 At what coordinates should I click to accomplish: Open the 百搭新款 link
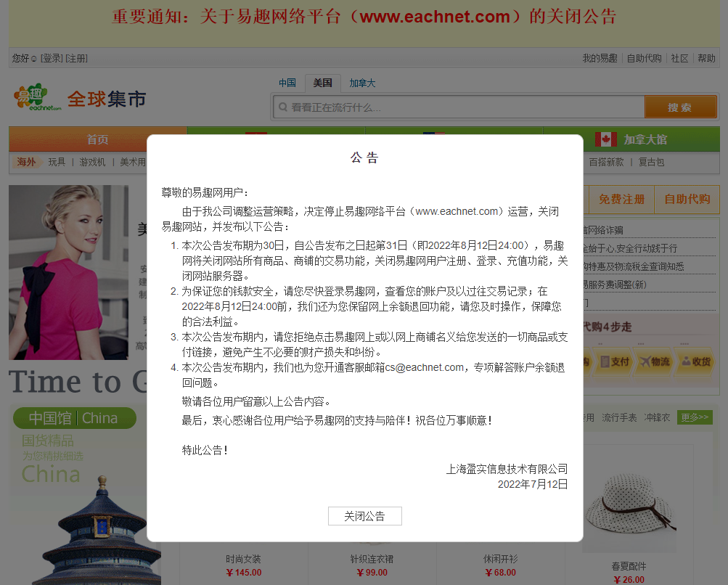pyautogui.click(x=606, y=162)
